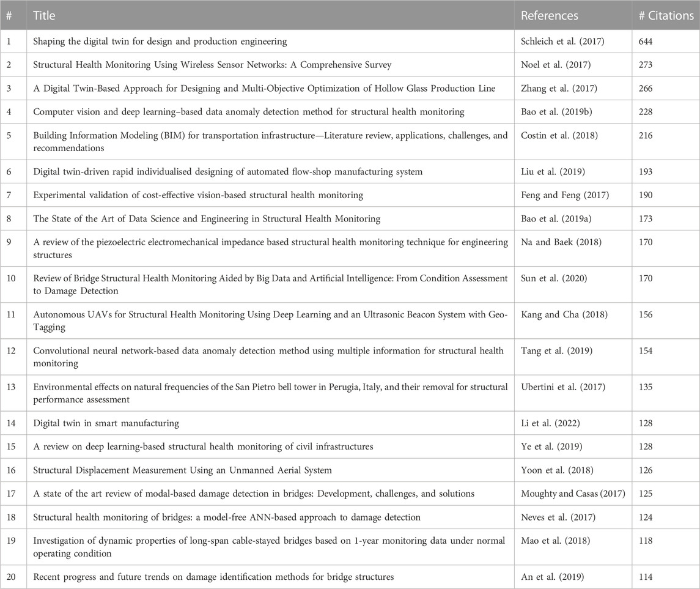Screen dimensions: 700x589
Task: Click citation count 190
Action: [646, 195]
